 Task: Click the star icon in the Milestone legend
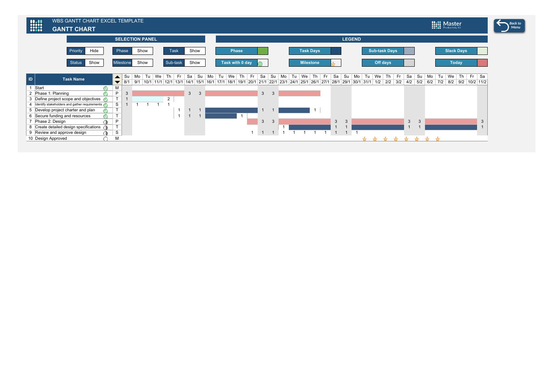tap(333, 64)
